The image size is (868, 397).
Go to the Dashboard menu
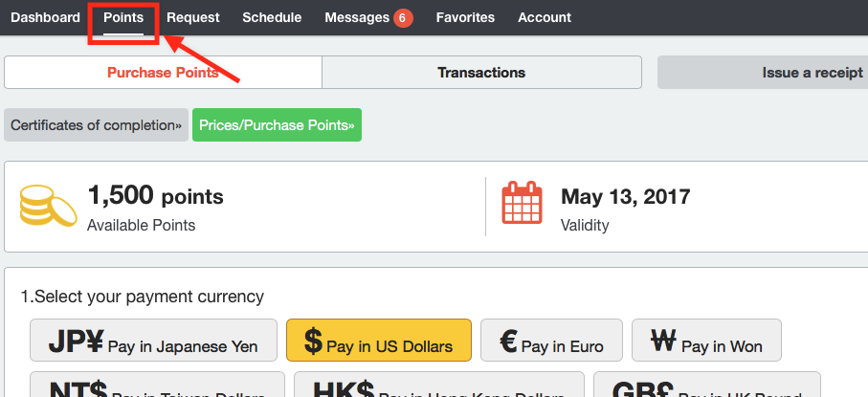[x=45, y=17]
